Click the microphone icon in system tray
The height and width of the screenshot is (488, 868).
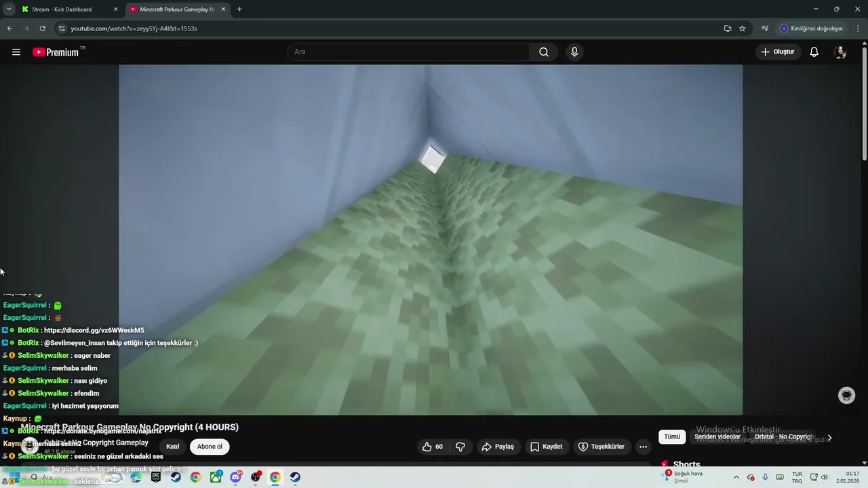click(766, 477)
